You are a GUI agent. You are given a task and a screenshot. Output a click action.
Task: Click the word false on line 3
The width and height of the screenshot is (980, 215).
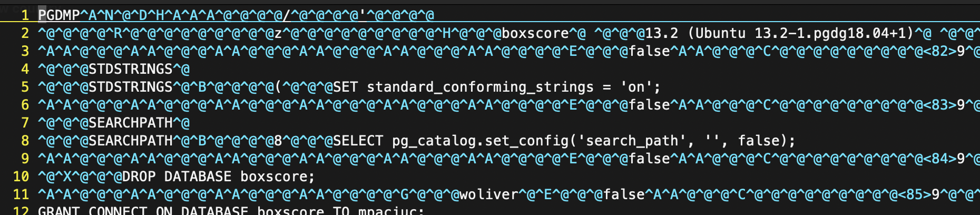(x=649, y=51)
